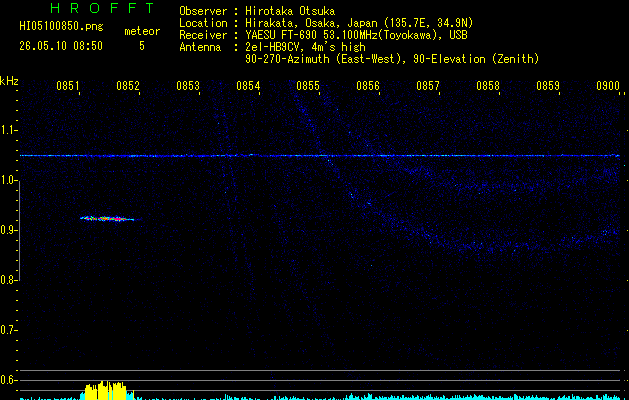Screen dimensions: 629x400
Task: Click the 0.6 frequency axis label
Action: [8, 380]
